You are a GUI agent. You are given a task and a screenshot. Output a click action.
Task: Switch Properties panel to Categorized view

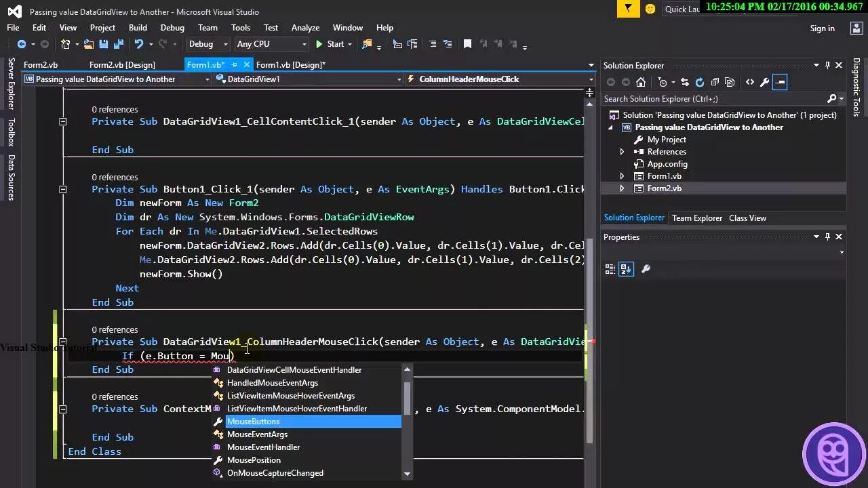tap(610, 269)
